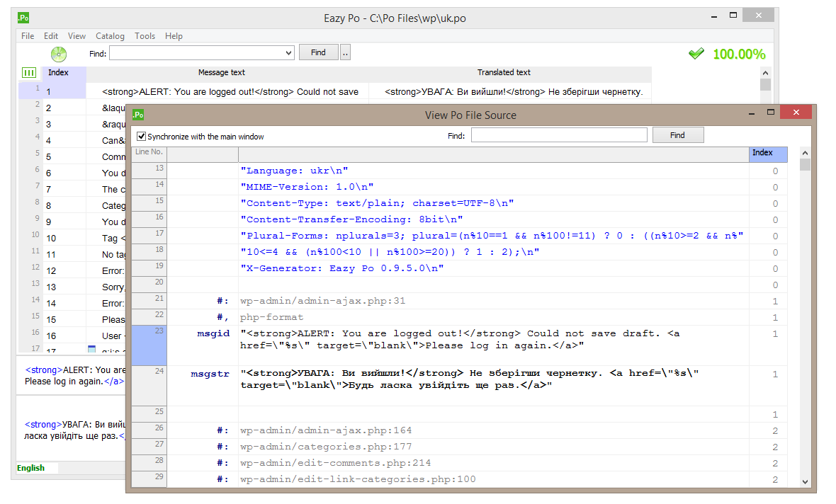This screenshot has height=504, width=836.
Task: Expand the main window Find dropdown
Action: tap(288, 53)
